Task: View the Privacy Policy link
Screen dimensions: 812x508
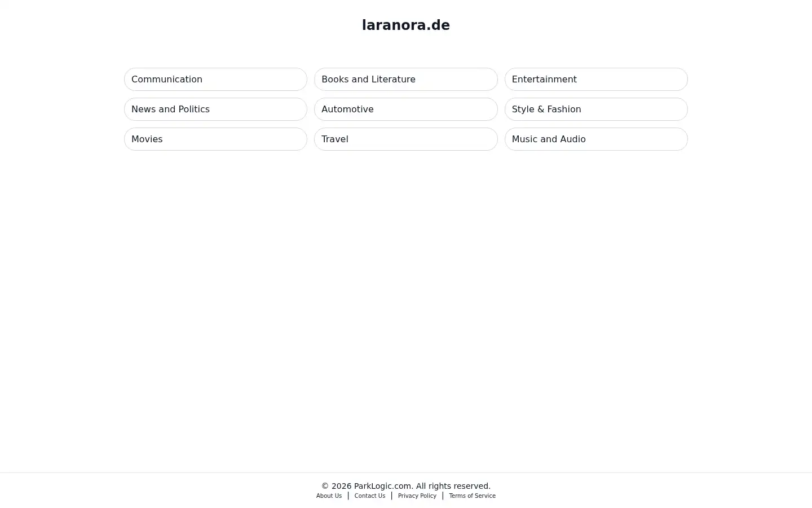Action: [x=417, y=496]
